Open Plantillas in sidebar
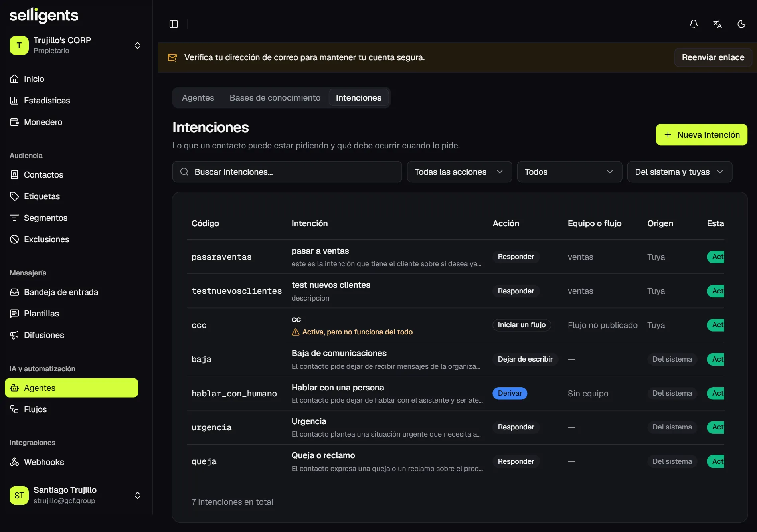757x532 pixels. 71,314
